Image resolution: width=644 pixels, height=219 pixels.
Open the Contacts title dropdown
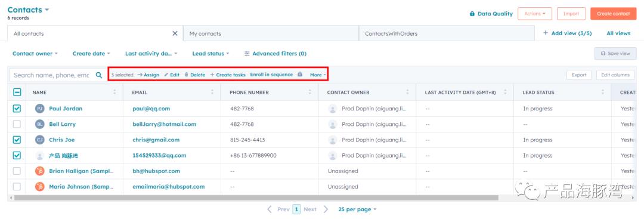[28, 10]
